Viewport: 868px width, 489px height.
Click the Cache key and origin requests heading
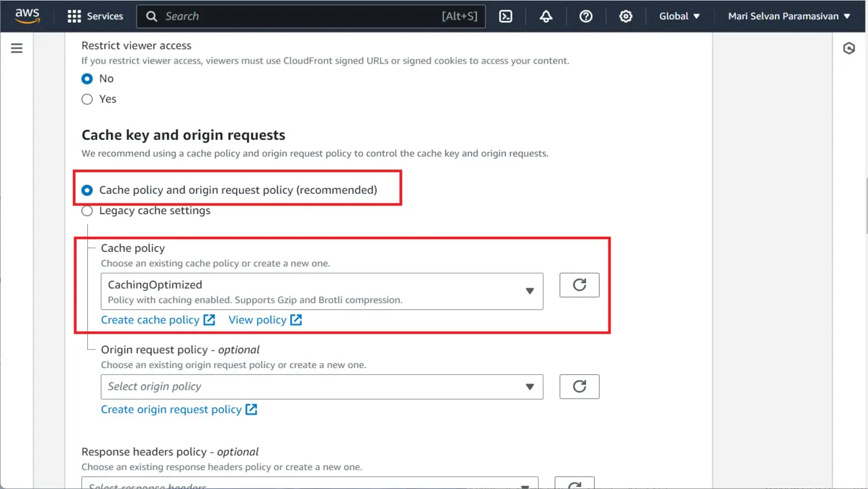pyautogui.click(x=183, y=135)
